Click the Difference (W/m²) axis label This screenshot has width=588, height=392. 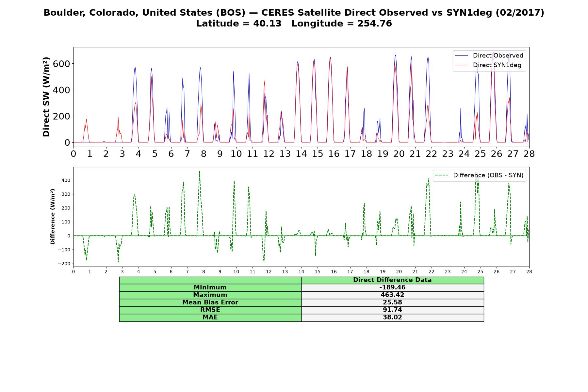click(53, 217)
